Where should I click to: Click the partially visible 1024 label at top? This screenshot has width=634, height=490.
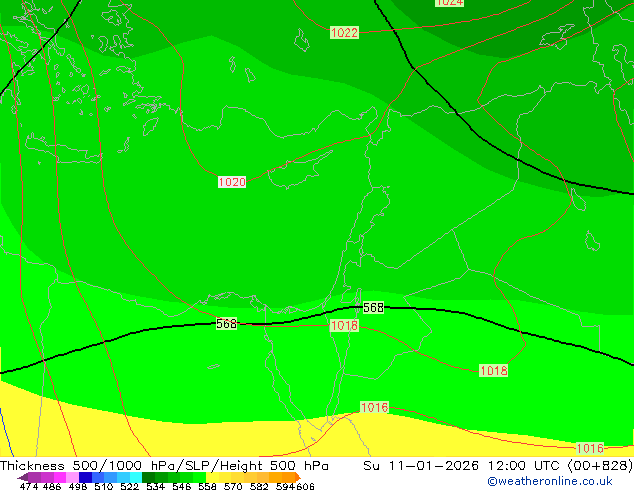pyautogui.click(x=449, y=3)
